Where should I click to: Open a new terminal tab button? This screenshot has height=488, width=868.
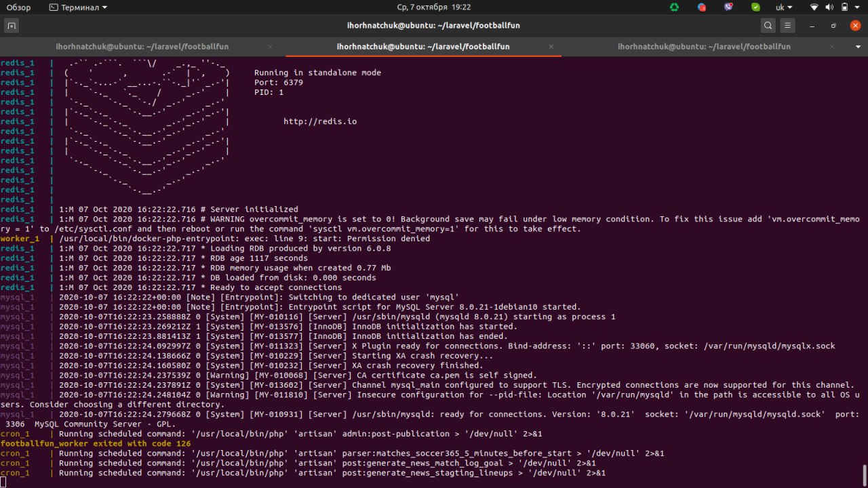point(12,26)
